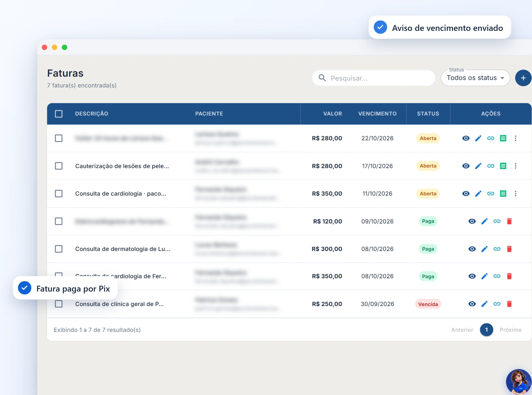The width and height of the screenshot is (532, 395).
Task: Check the Consulta de clínica geral row
Action: [59, 304]
